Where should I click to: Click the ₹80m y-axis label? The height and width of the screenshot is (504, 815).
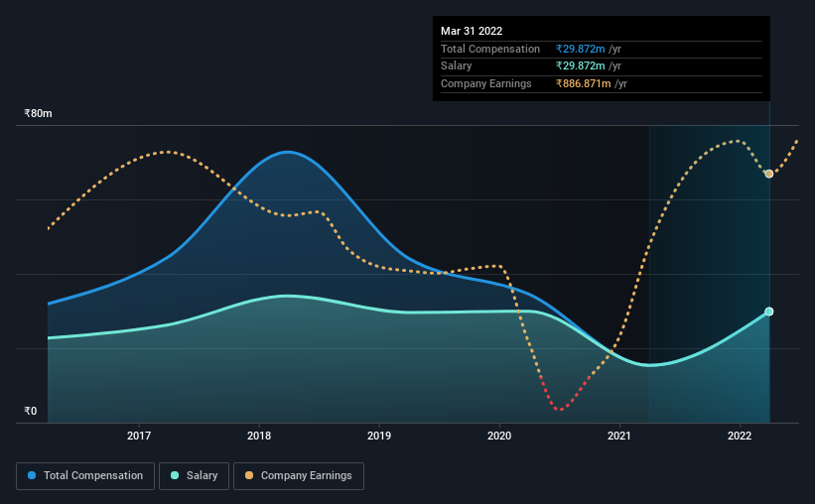(38, 113)
